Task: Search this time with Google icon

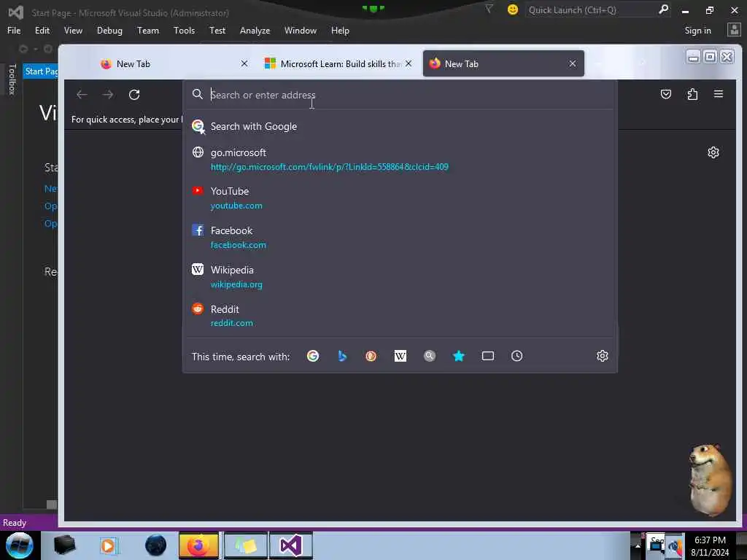Action: [313, 356]
